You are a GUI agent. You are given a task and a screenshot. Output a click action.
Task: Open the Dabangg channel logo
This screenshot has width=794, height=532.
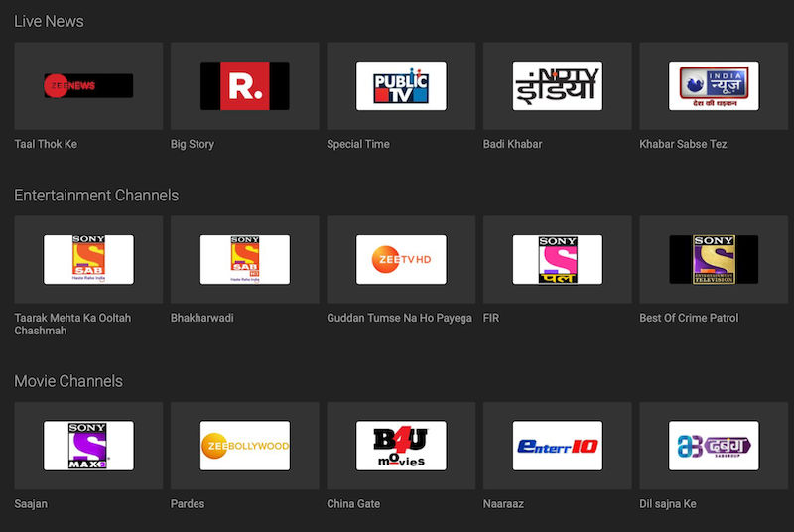(x=714, y=446)
